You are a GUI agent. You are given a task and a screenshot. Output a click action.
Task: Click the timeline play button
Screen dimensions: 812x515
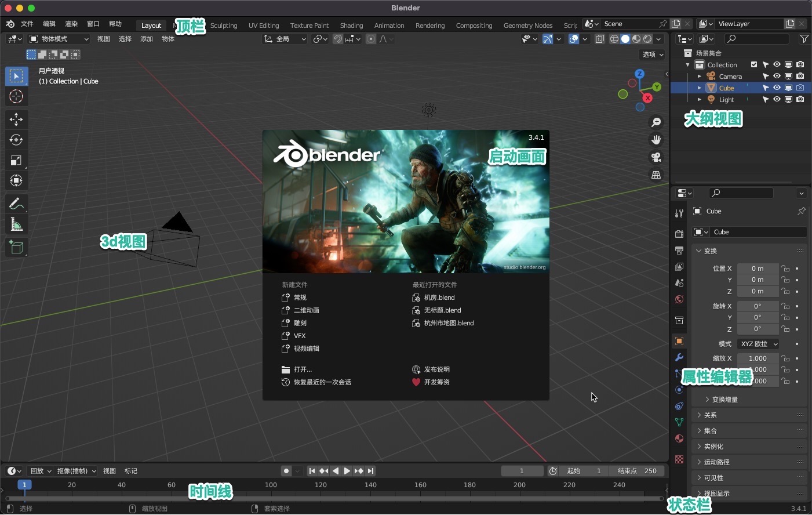347,471
